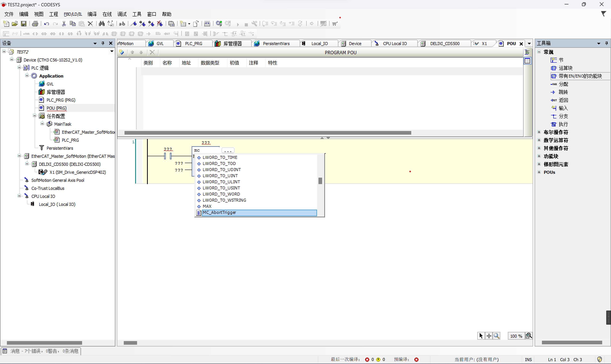Switch to the DELIXI_CDS500 tab
The height and width of the screenshot is (364, 611).
click(445, 43)
